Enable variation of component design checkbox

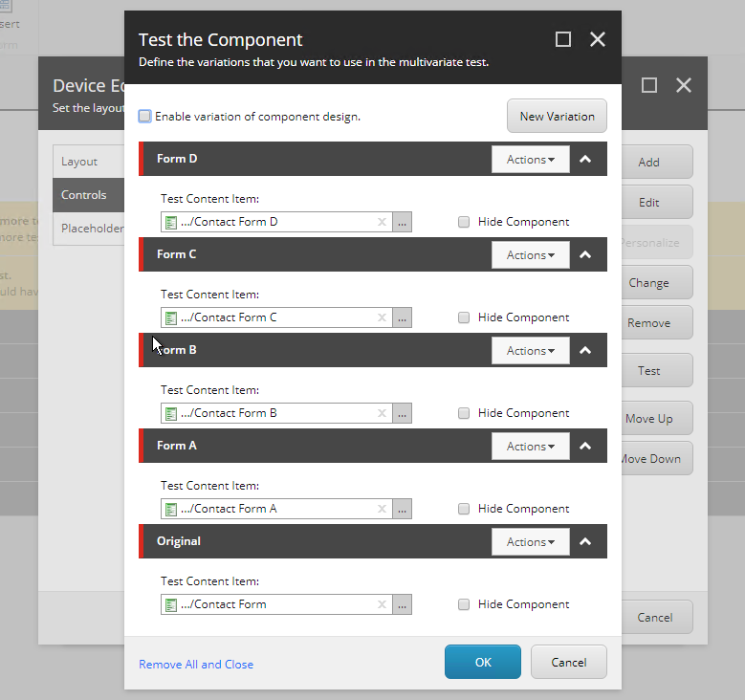145,117
